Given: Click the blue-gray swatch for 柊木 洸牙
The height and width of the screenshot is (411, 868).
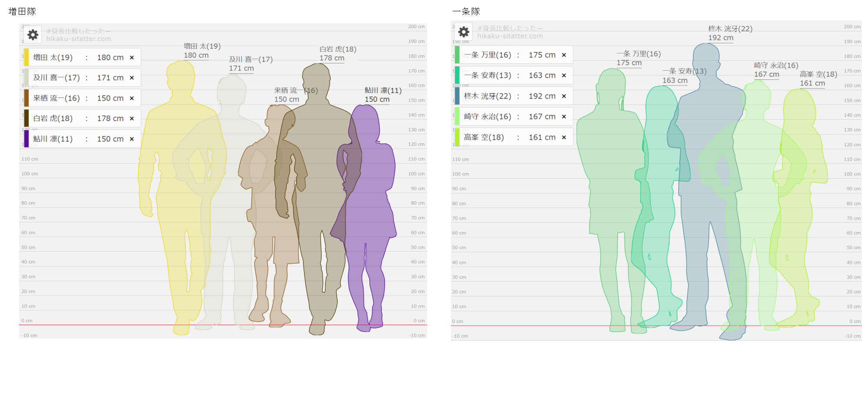Looking at the screenshot, I should pos(457,96).
